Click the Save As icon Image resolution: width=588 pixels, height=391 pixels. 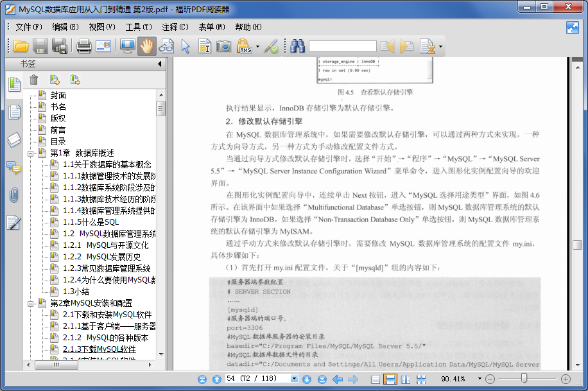[x=60, y=46]
